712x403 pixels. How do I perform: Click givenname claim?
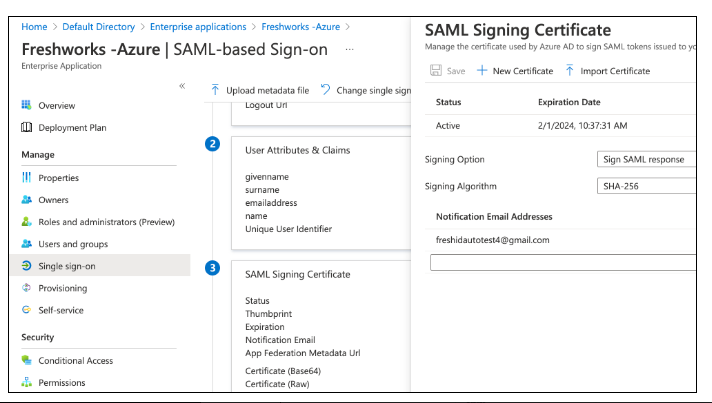(x=267, y=177)
